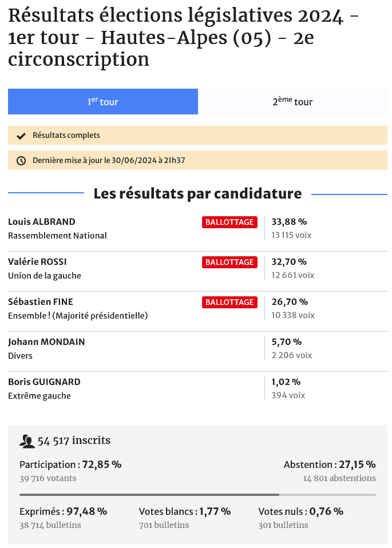Click the Rassemblement National party label
This screenshot has height=548, width=392.
tap(57, 236)
